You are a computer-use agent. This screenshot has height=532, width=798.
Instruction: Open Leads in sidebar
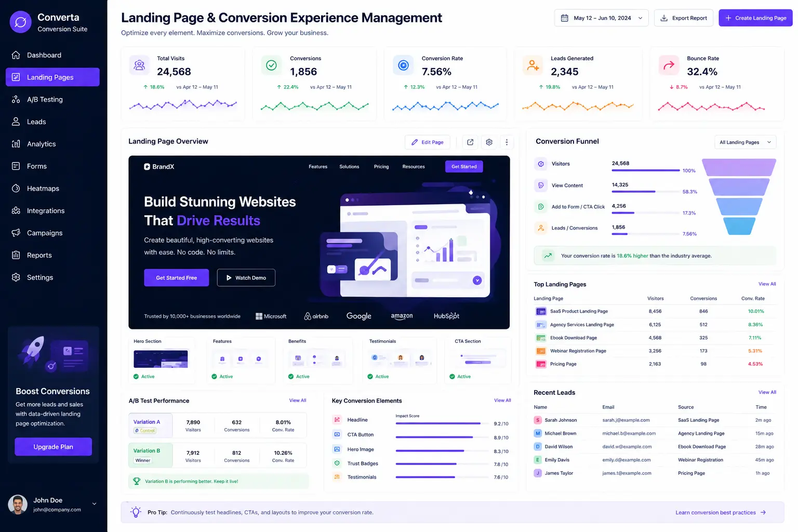coord(52,122)
